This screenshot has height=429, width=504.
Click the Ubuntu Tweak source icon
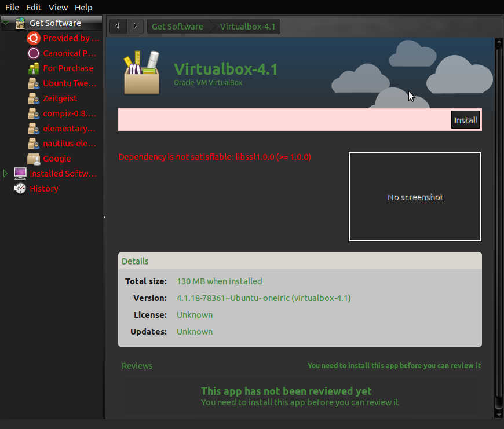[x=34, y=83]
